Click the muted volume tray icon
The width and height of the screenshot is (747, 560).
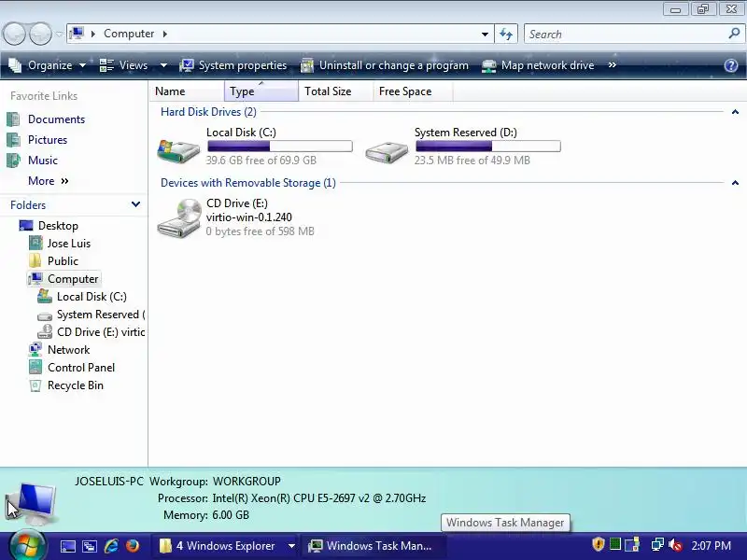tap(675, 545)
